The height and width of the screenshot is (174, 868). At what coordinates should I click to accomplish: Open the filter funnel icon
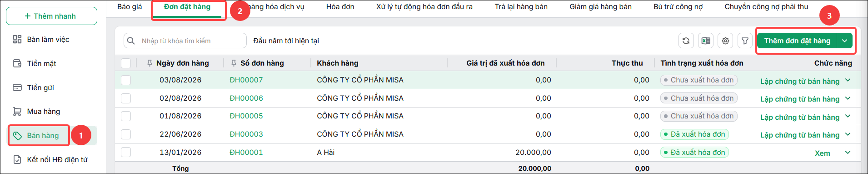click(745, 41)
